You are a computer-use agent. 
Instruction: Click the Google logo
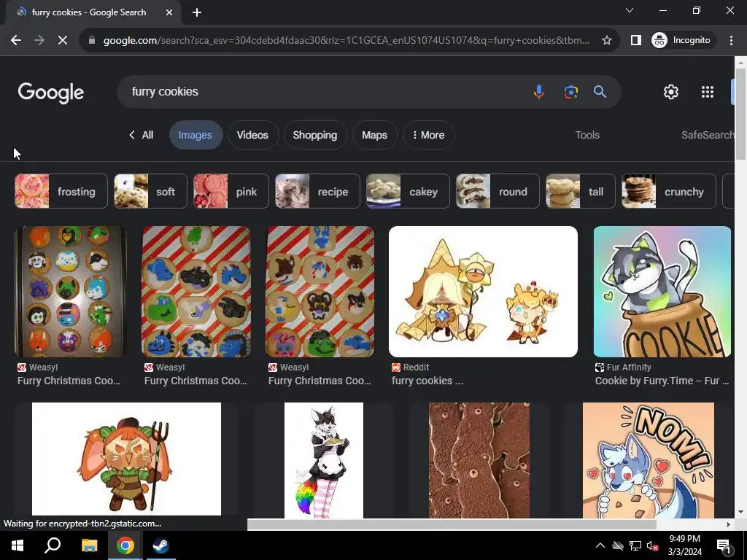coord(51,93)
